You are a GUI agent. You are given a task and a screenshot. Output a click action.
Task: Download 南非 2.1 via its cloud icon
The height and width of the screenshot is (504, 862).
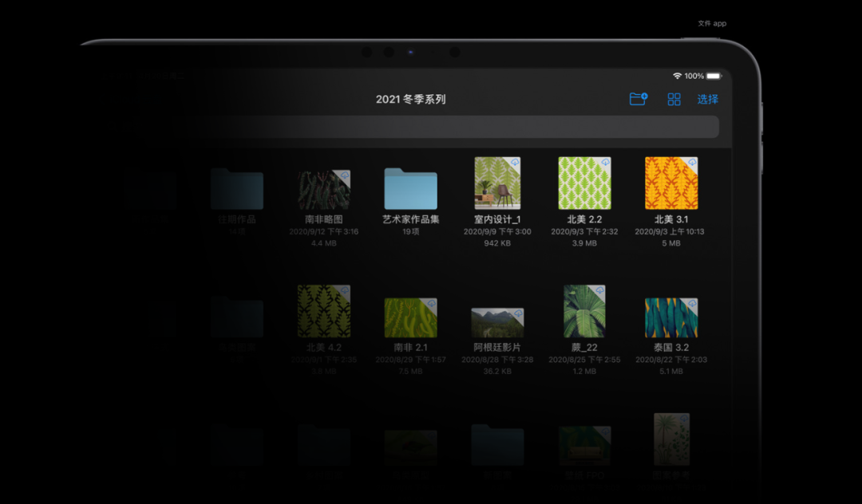pyautogui.click(x=432, y=304)
